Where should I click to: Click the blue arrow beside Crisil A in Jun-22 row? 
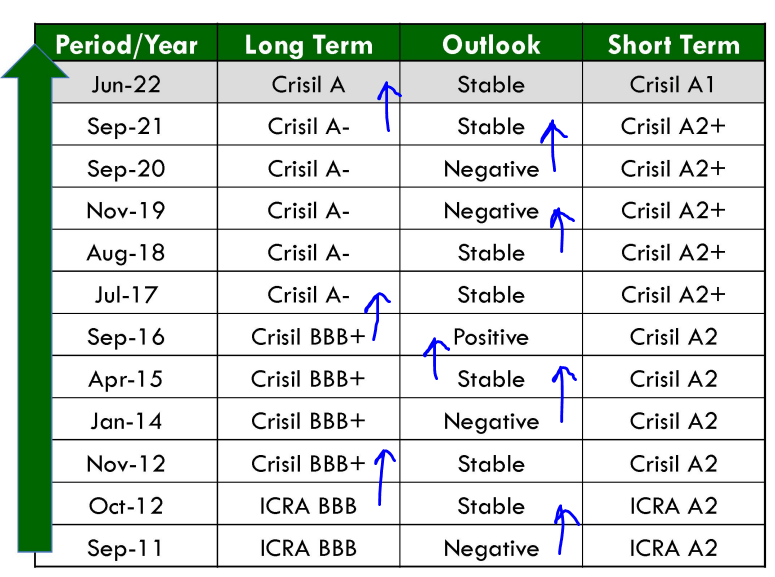(387, 106)
